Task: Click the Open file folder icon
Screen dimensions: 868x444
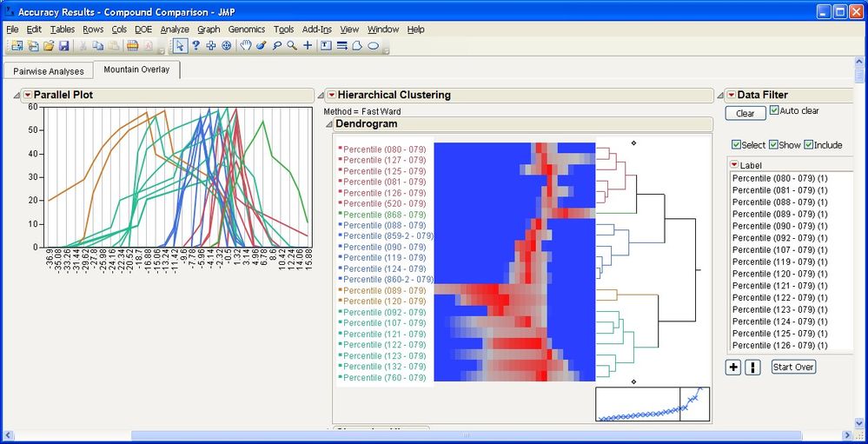Action: pyautogui.click(x=49, y=46)
